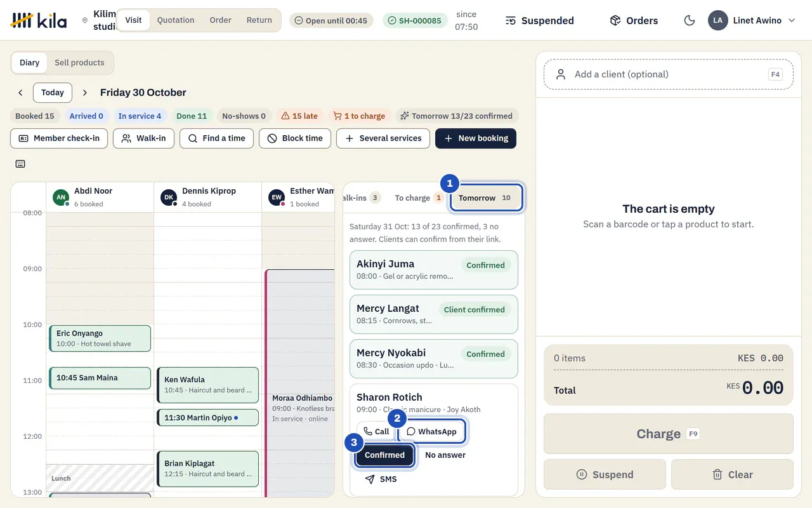Jump to Today in the diary
812x508 pixels.
click(53, 93)
